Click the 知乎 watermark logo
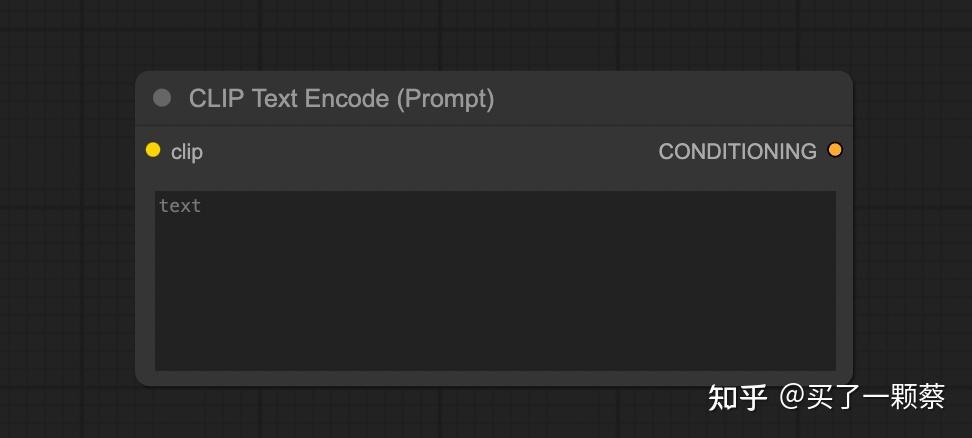 [x=737, y=397]
